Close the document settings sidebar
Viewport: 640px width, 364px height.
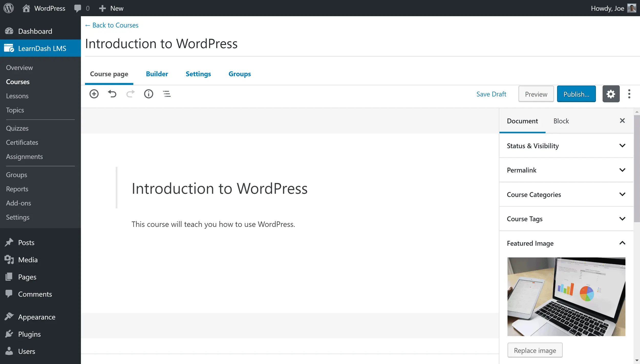tap(622, 121)
